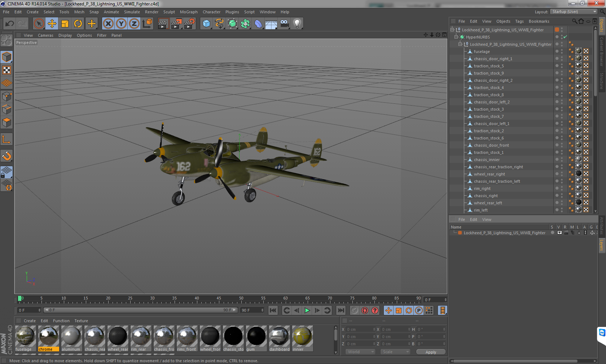Click the record active objects button
The image size is (606, 364).
[355, 310]
